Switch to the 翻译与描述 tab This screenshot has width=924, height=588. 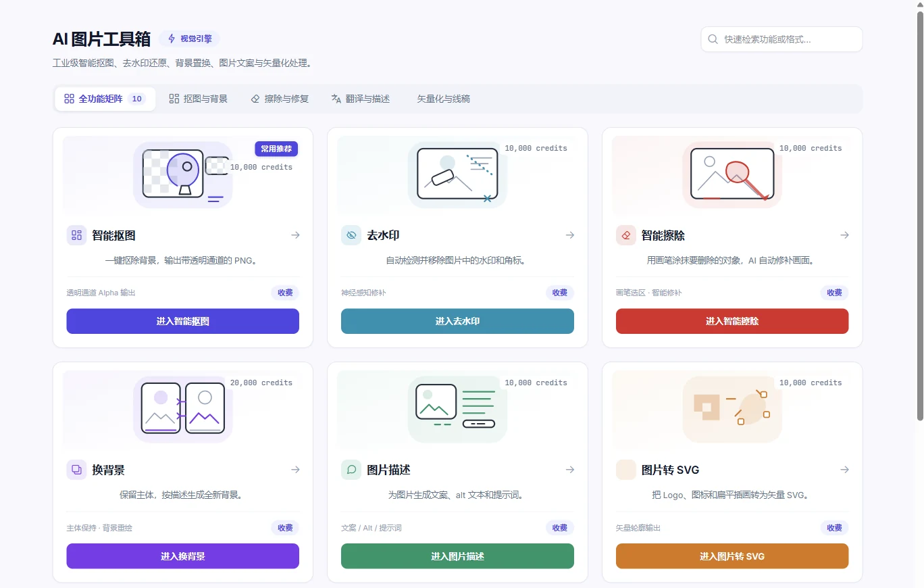(x=361, y=99)
